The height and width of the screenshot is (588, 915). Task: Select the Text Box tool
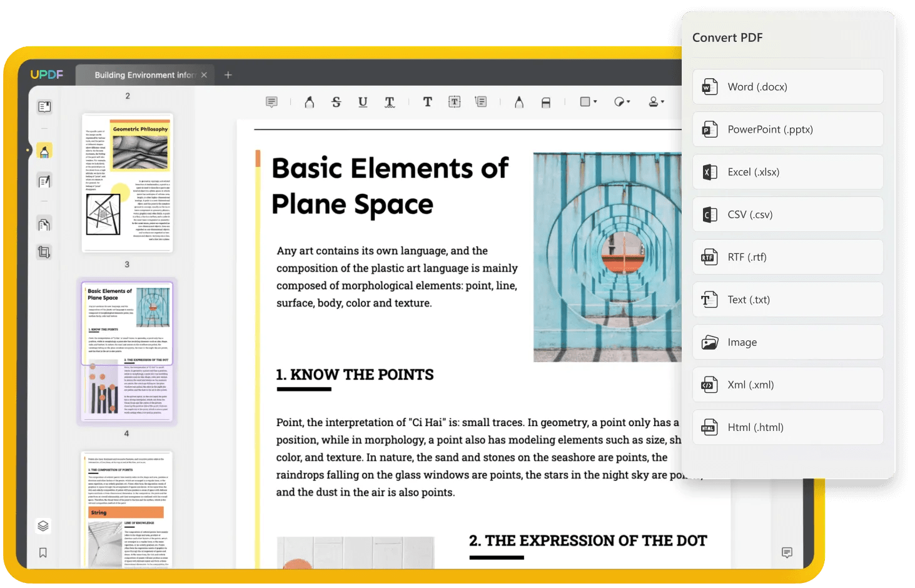(455, 102)
